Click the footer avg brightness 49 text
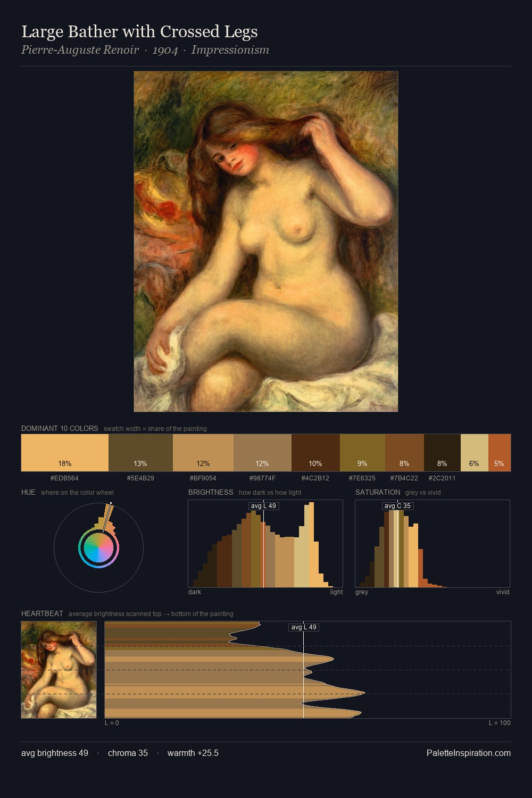 [x=55, y=753]
